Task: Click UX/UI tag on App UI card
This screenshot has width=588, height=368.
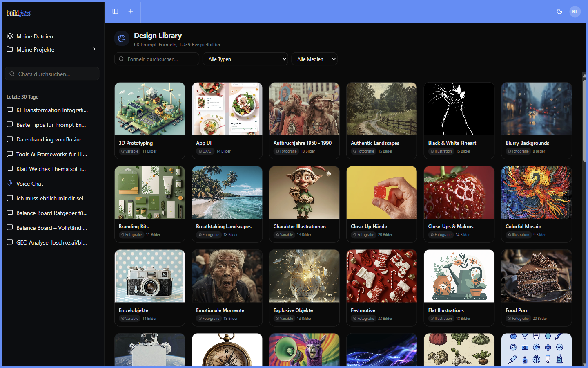Action: pos(205,151)
